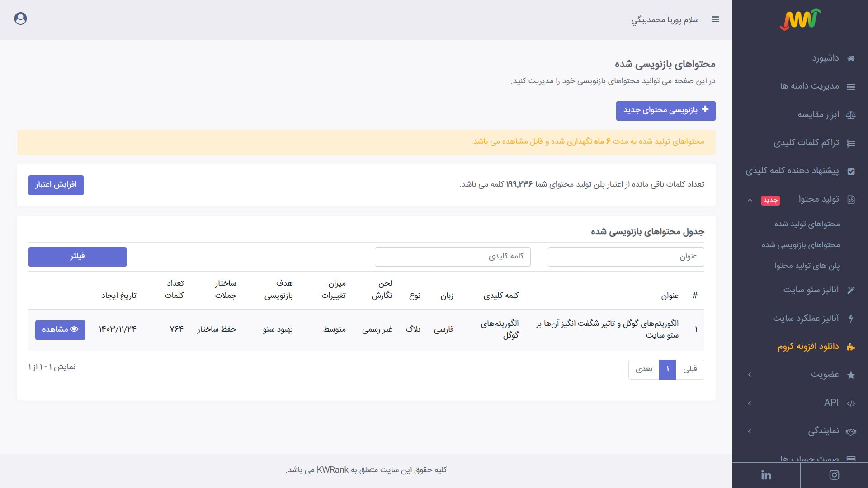This screenshot has width=868, height=488.
Task: Open مدیریت دامنه ها menu item
Action: pos(809,86)
